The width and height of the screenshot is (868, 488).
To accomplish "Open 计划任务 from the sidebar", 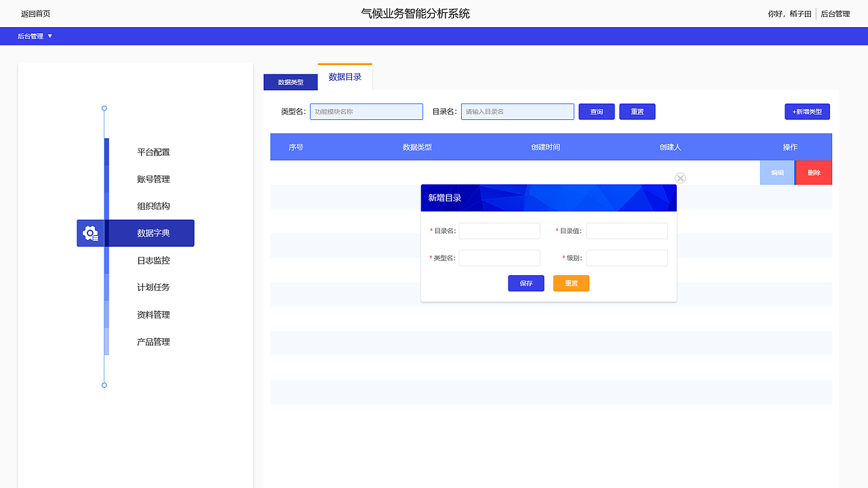I will pyautogui.click(x=154, y=287).
